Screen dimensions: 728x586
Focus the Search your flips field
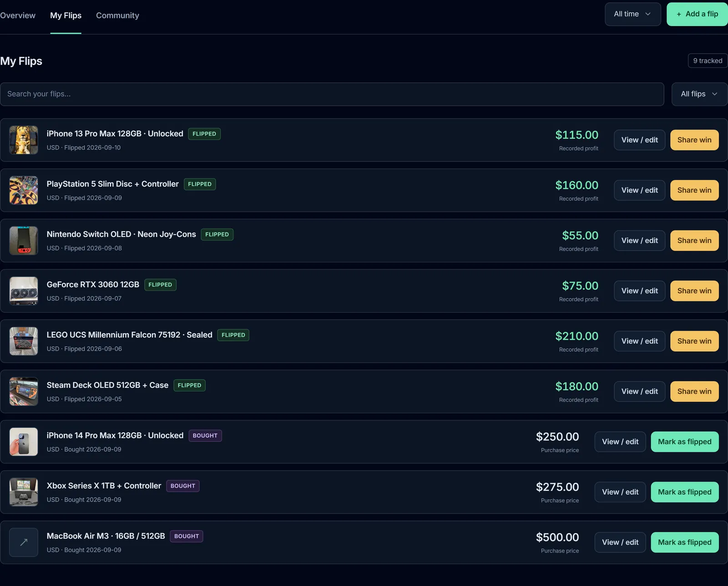tap(332, 94)
